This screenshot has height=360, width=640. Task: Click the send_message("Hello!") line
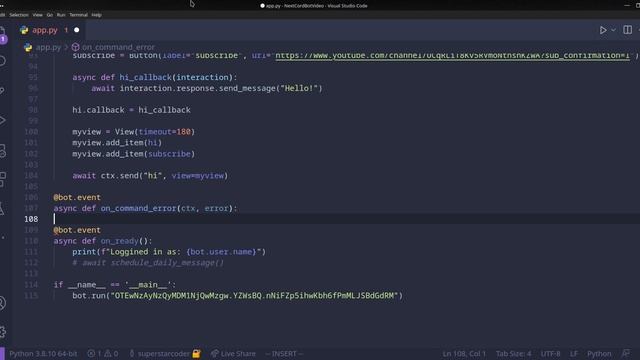tap(207, 89)
